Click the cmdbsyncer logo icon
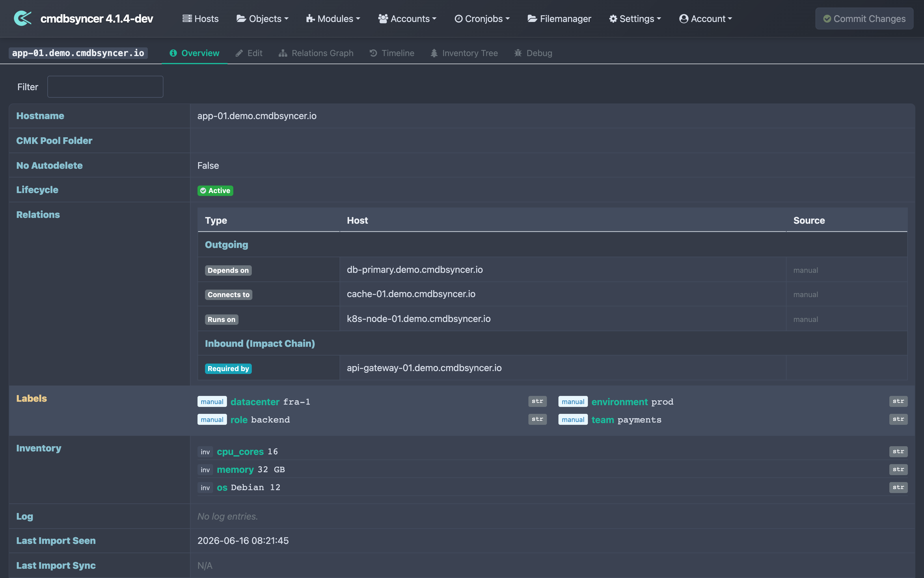The width and height of the screenshot is (924, 578). pos(23,18)
